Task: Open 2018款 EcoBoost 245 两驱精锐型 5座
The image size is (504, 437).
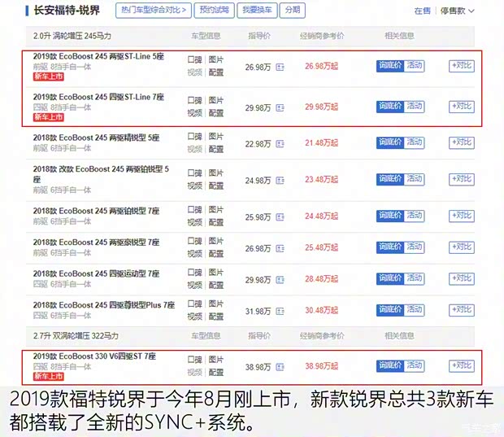Action: point(96,138)
